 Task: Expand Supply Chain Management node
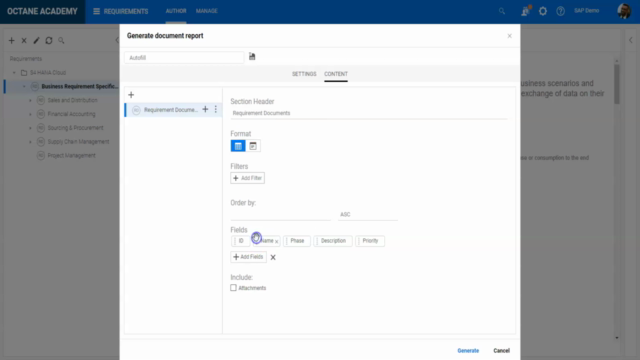[30, 142]
